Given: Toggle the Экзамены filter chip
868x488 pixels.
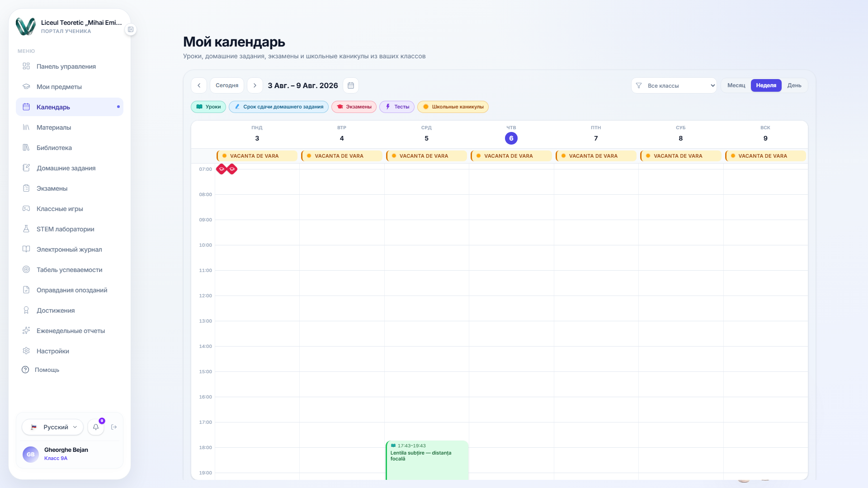Looking at the screenshot, I should point(354,107).
